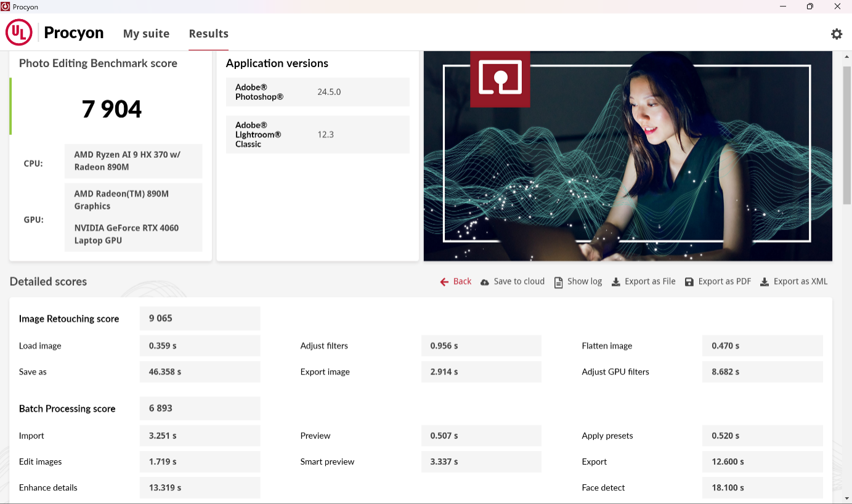Image resolution: width=852 pixels, height=504 pixels.
Task: Click the scrollbar down arrow
Action: click(846, 498)
